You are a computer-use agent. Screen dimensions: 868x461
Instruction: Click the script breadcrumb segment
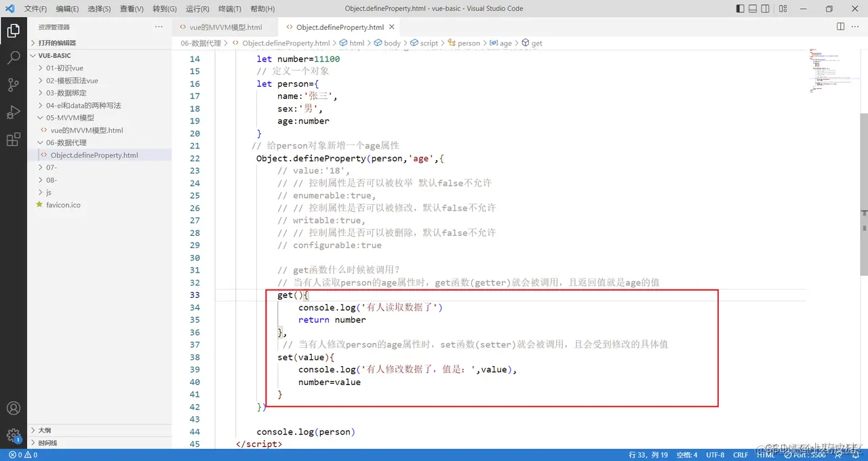[424, 43]
